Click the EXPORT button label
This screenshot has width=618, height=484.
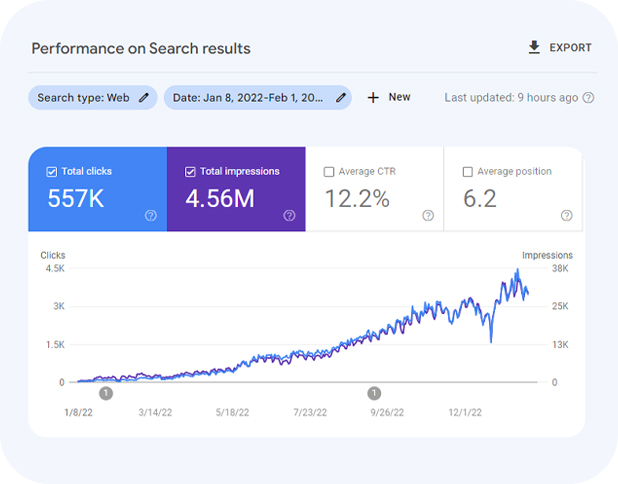coord(570,48)
